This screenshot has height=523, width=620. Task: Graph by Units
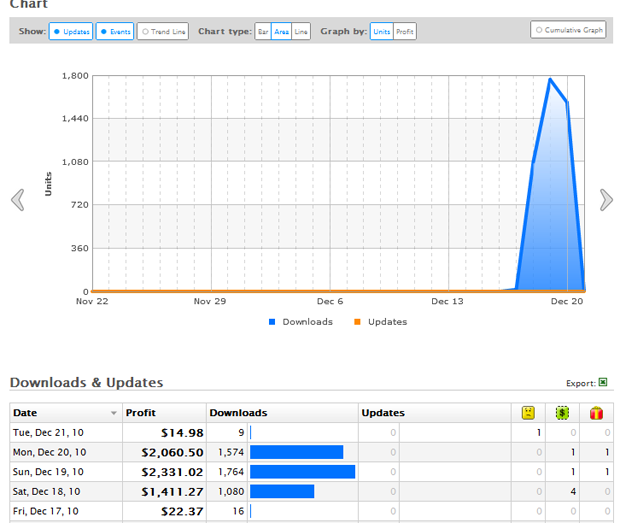382,32
